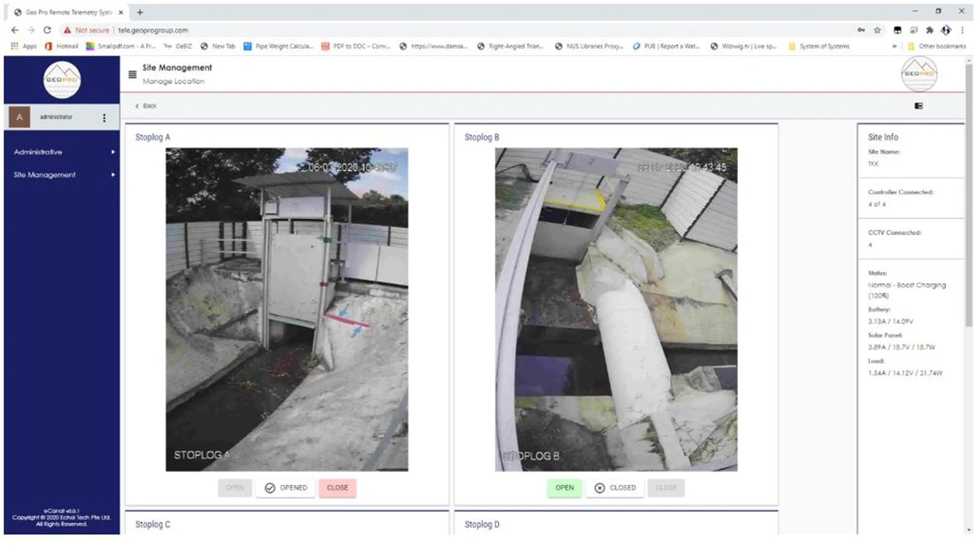Open Pipe Weight Calculator bookmark
The height and width of the screenshot is (545, 980).
click(278, 46)
